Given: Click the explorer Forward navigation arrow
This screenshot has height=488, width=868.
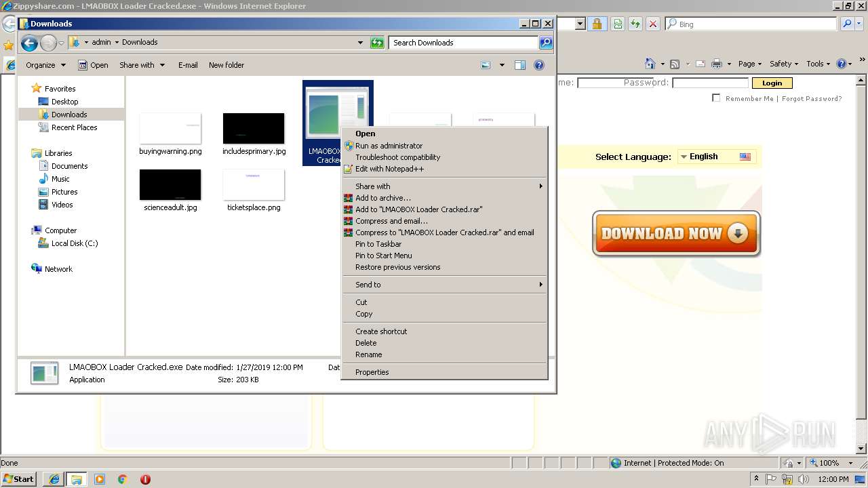Looking at the screenshot, I should pos(48,43).
